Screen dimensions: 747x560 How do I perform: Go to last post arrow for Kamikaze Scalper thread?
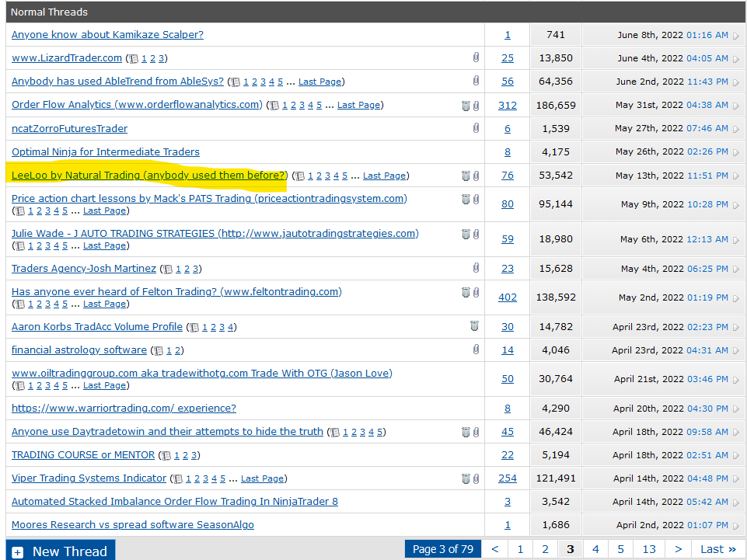tap(736, 36)
